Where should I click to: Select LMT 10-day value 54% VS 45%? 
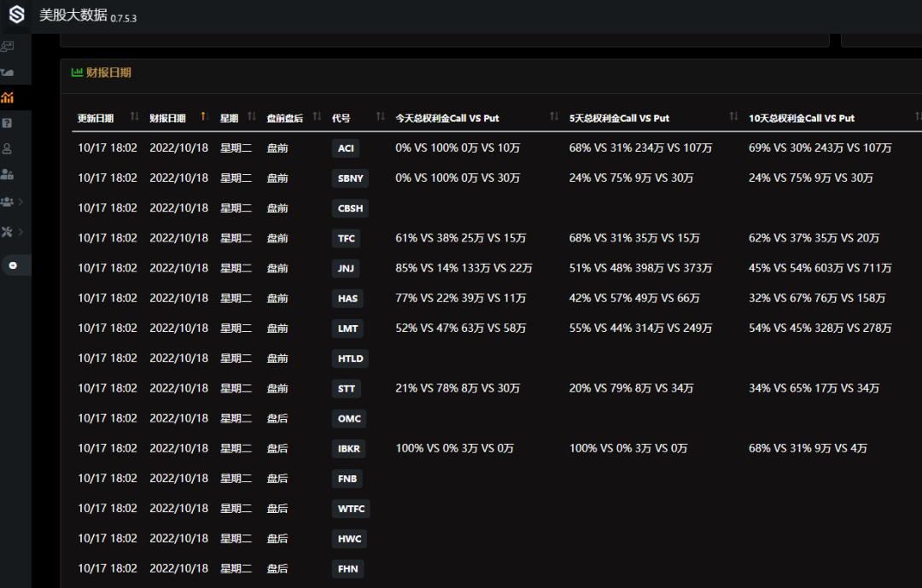[820, 328]
